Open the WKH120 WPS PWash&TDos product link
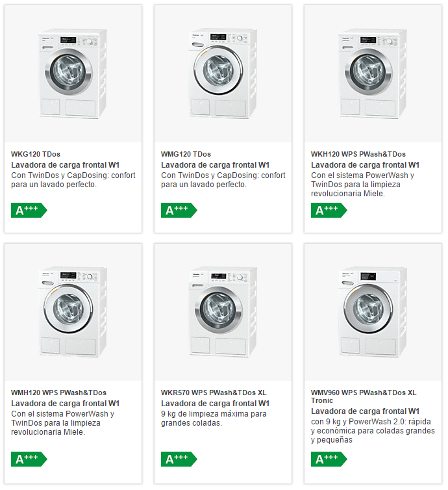The width and height of the screenshot is (448, 490). [x=358, y=154]
